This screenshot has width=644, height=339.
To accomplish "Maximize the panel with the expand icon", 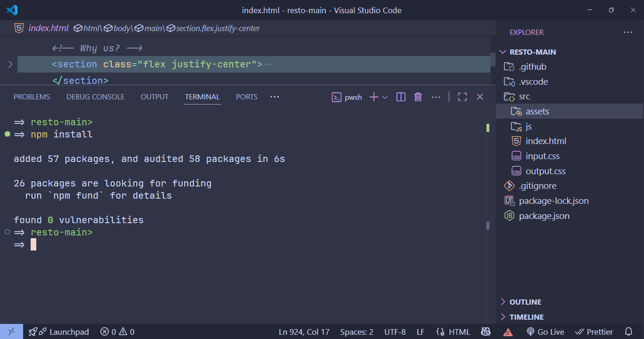I will [462, 97].
